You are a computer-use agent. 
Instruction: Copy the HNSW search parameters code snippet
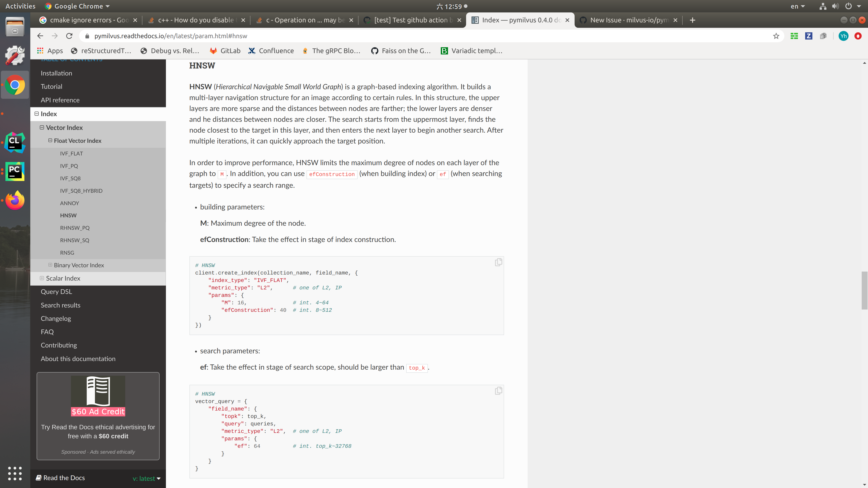(498, 391)
